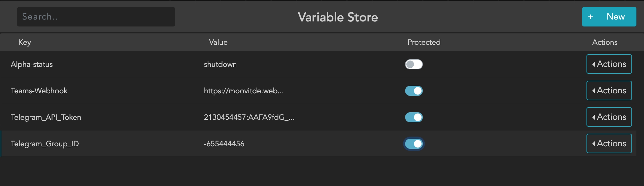Click the Telegram_API_Token key name
The image size is (644, 186).
46,117
